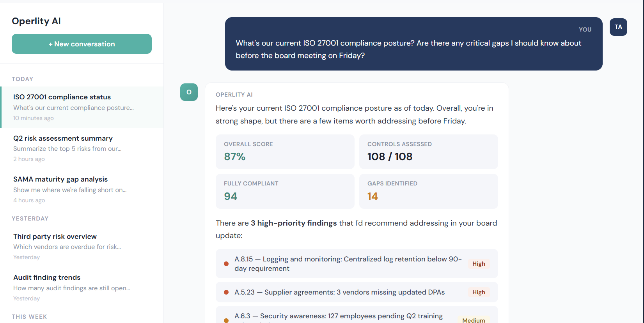The width and height of the screenshot is (644, 323).
Task: Open Q2 risk assessment summary conversation
Action: point(82,148)
